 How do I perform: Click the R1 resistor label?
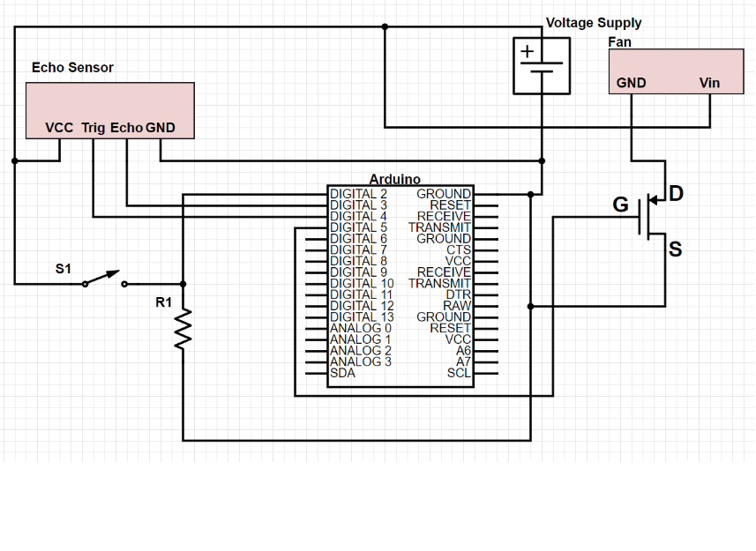[163, 302]
